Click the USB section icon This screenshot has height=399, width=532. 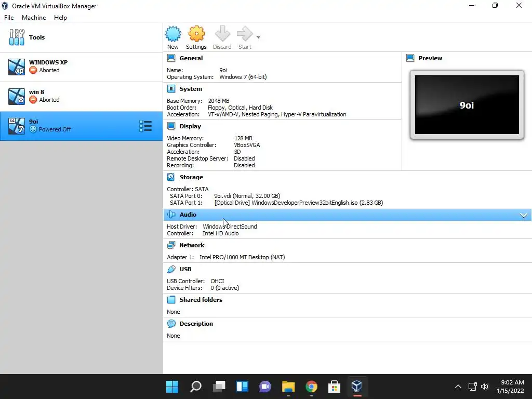pos(171,269)
